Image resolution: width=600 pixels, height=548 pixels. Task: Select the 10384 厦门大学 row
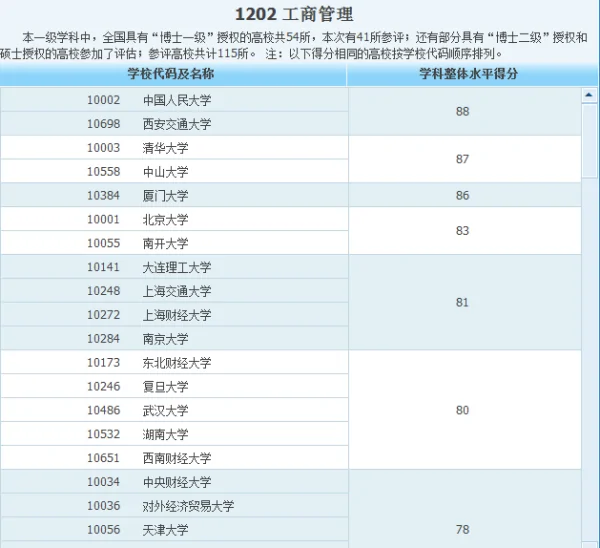click(174, 195)
